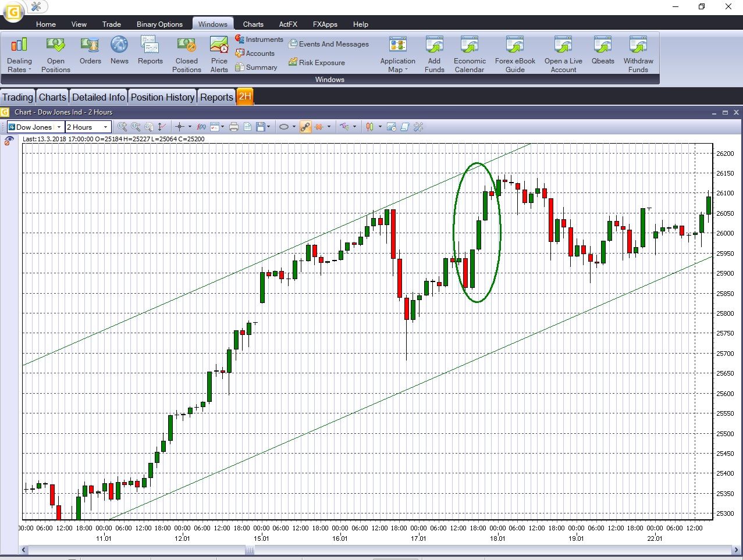Show the Orders window
The height and width of the screenshot is (560, 743).
pos(90,51)
